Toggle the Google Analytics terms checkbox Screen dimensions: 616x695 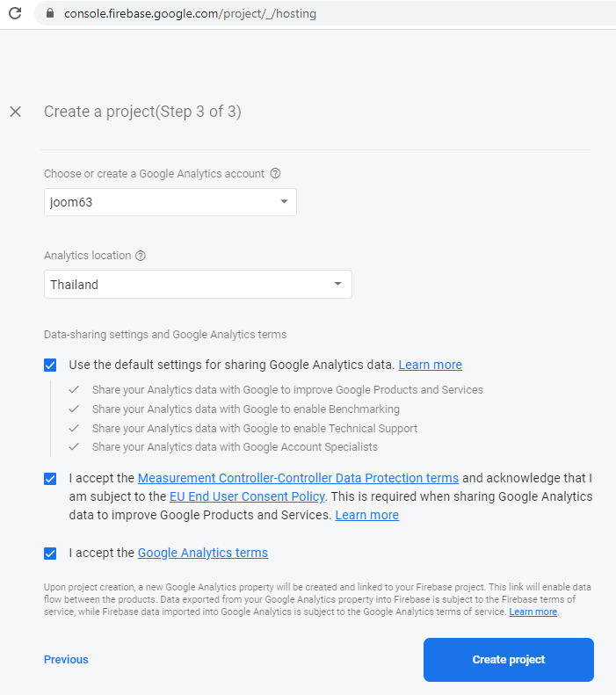[x=50, y=554]
